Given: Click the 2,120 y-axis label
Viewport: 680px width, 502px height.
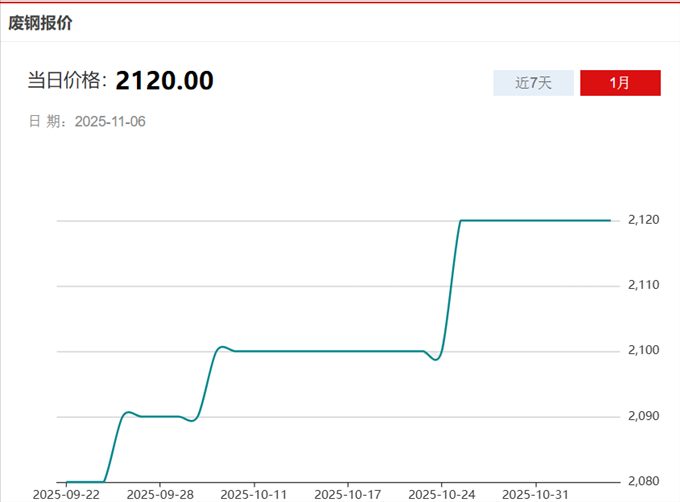Looking at the screenshot, I should [x=643, y=220].
